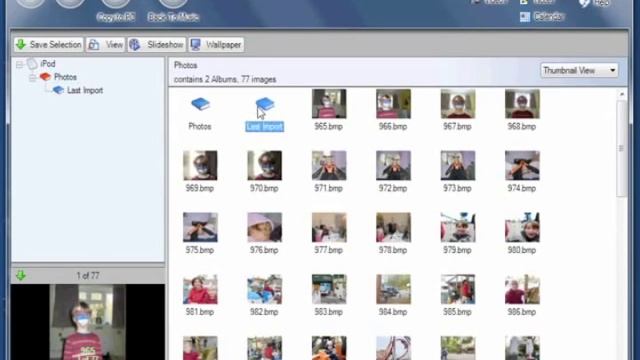Viewport: 640px width, 360px height.
Task: Click the View toolbar button
Action: [105, 44]
